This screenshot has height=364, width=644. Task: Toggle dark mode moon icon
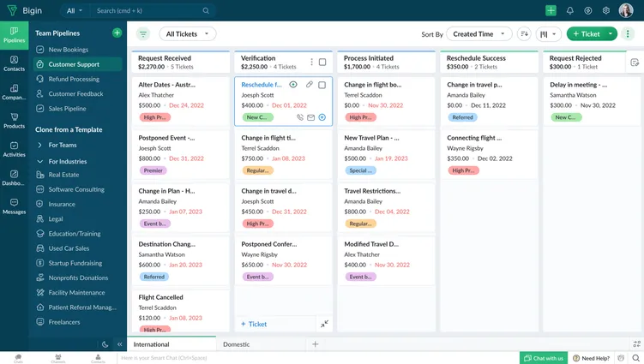click(x=105, y=344)
